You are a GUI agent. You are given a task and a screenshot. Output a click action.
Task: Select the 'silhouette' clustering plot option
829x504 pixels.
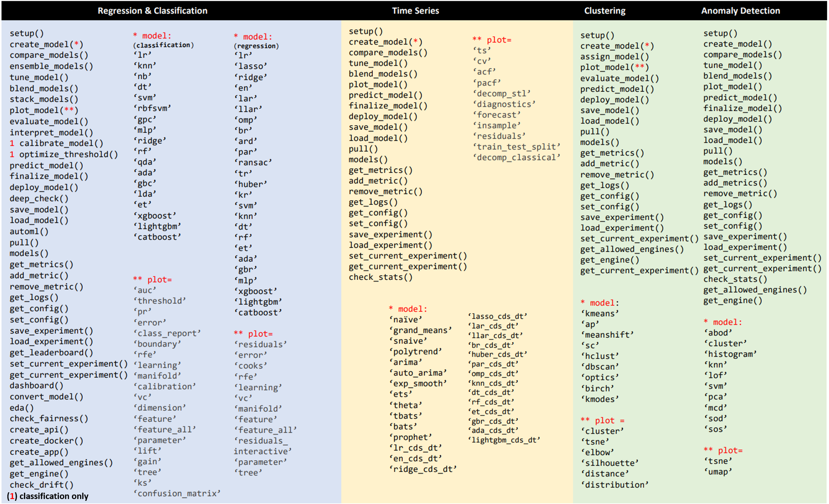click(x=610, y=463)
